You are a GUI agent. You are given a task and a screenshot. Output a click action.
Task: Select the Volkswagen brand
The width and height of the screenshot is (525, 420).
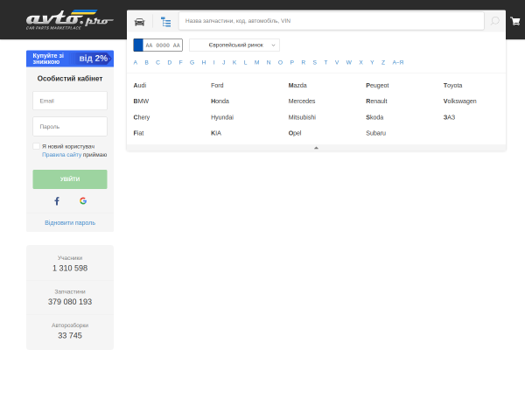[x=459, y=101]
